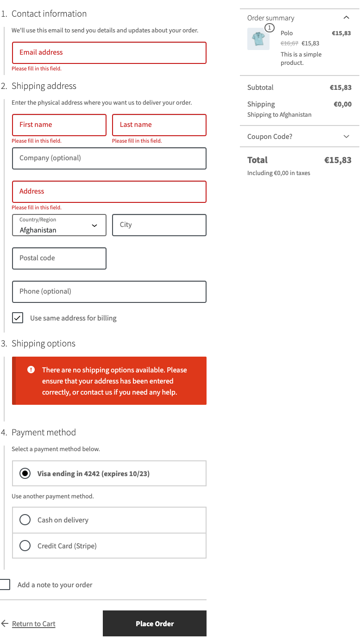
Task: Click the quantity badge on the Polo product image
Action: [x=269, y=28]
